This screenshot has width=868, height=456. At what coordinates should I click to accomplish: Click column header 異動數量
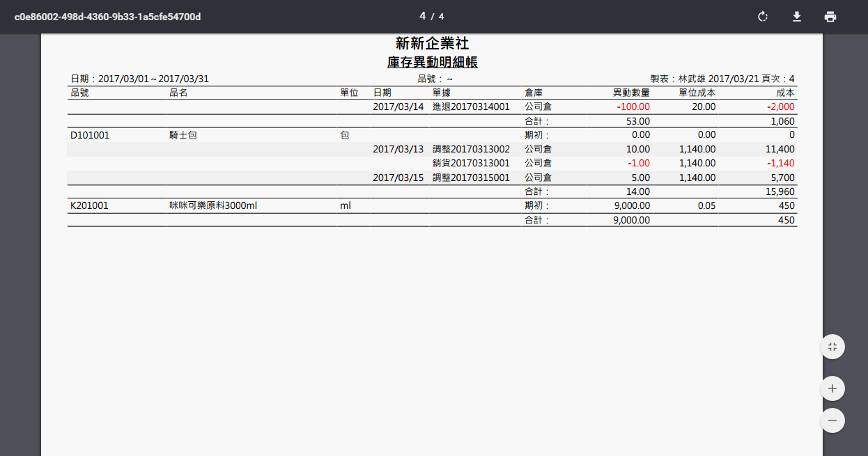[631, 93]
